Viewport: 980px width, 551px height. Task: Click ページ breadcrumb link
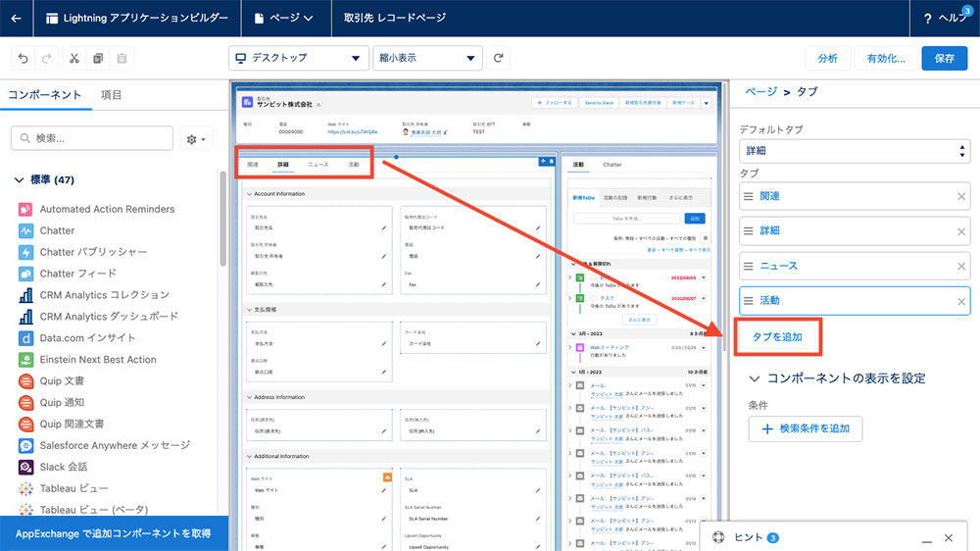tap(760, 92)
